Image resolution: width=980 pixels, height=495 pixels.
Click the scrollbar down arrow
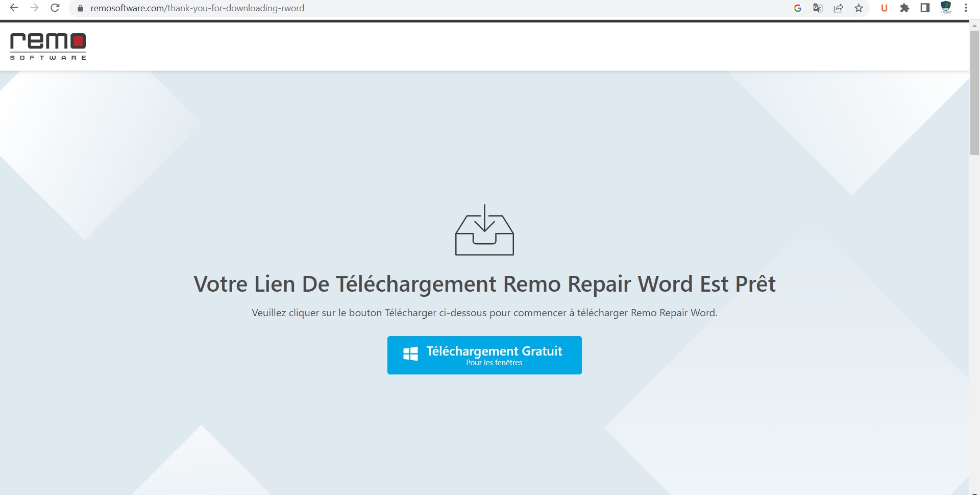[974, 491]
